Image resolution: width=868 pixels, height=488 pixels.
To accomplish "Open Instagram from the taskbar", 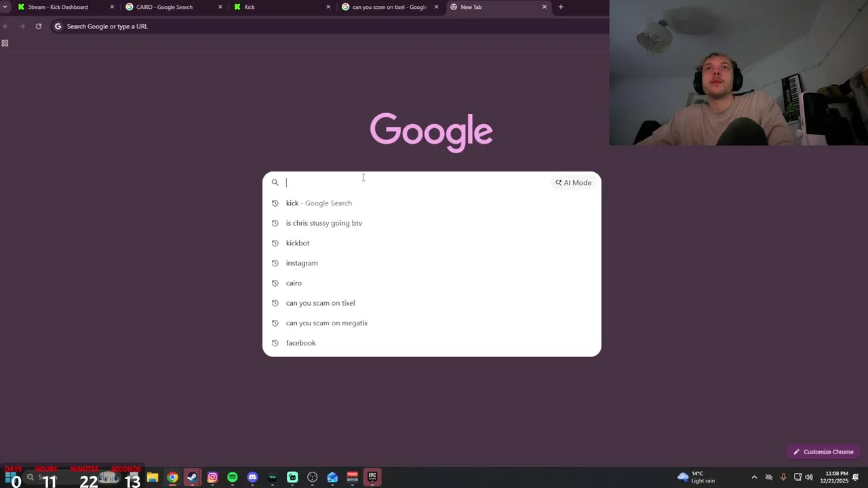I will pos(212,477).
